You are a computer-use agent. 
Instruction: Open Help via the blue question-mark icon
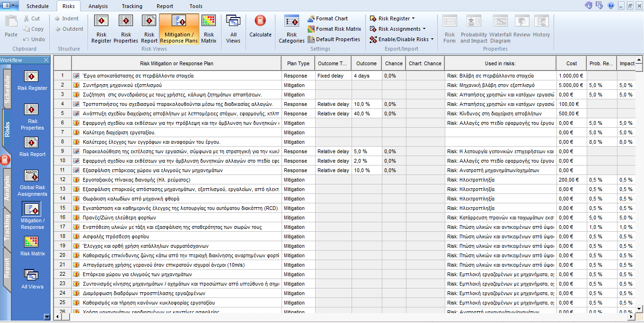click(611, 6)
